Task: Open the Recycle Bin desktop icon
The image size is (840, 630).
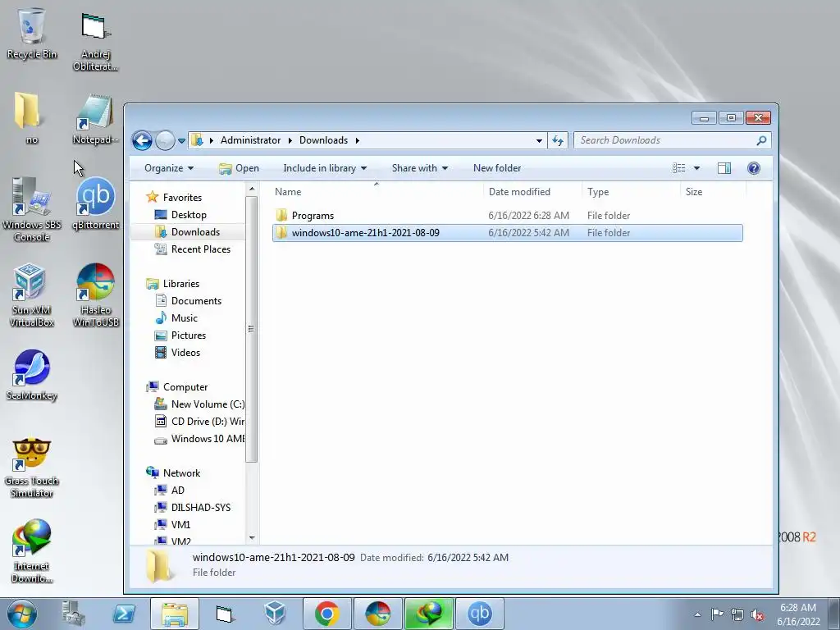Action: pos(32,33)
